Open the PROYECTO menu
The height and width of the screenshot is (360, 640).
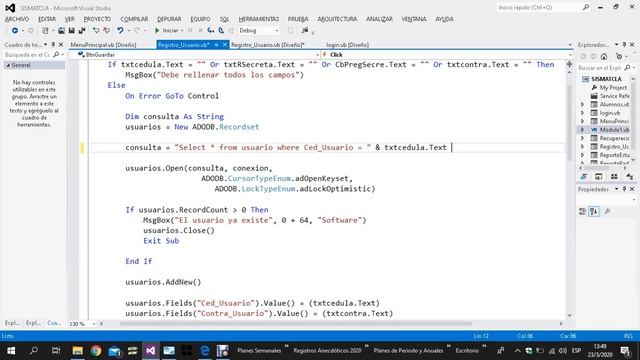pos(97,19)
